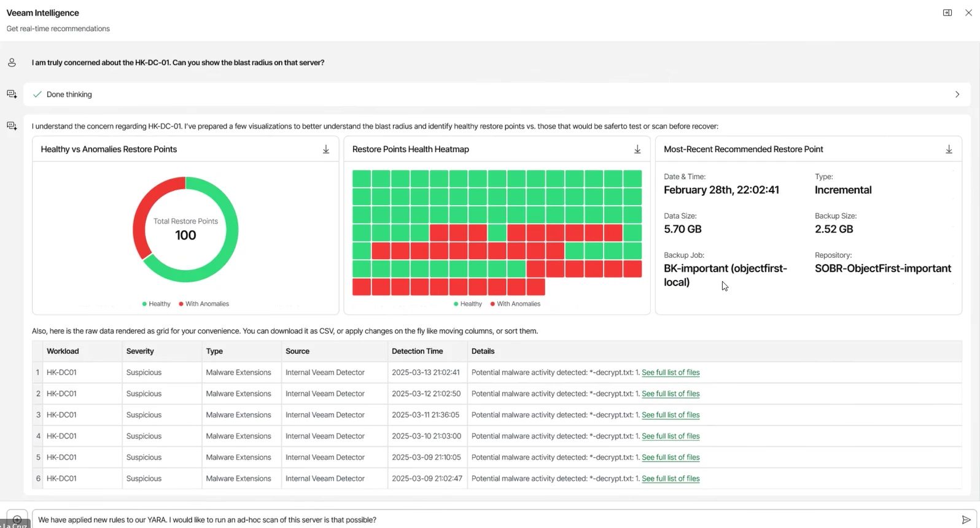Viewport: 980px width, 528px height.
Task: Click the panel layout icon at top right
Action: [x=947, y=13]
